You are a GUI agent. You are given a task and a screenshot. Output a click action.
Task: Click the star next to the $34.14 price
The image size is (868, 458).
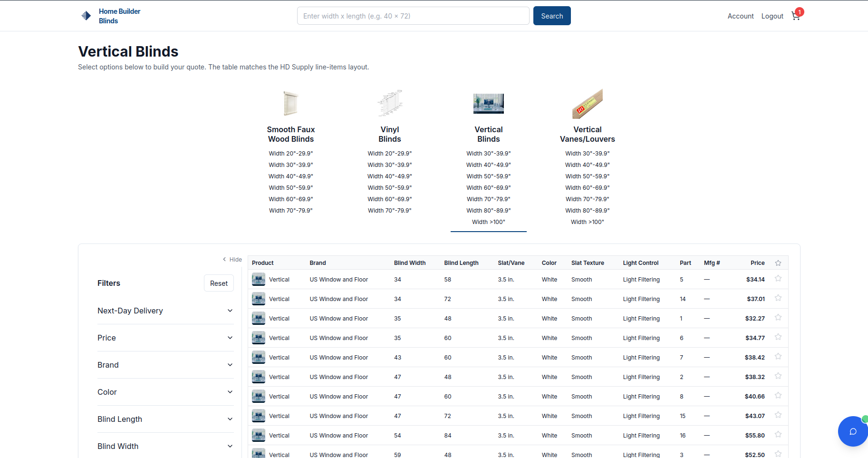click(x=778, y=278)
